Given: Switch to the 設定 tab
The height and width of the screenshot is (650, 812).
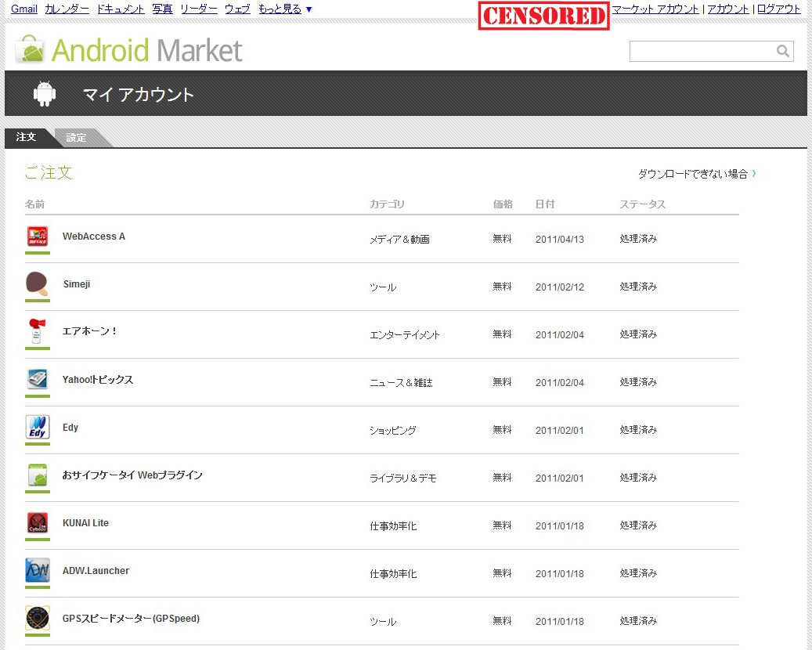Looking at the screenshot, I should (x=77, y=138).
